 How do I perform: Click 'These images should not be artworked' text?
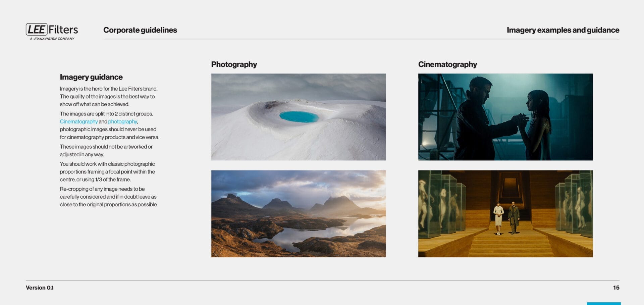click(106, 150)
